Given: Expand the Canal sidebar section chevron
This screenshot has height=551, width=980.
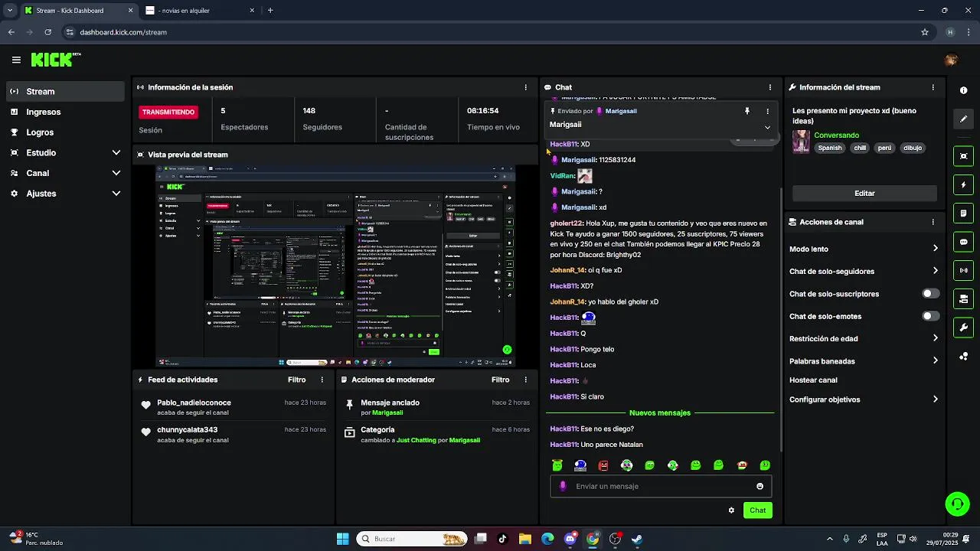Looking at the screenshot, I should [x=116, y=174].
